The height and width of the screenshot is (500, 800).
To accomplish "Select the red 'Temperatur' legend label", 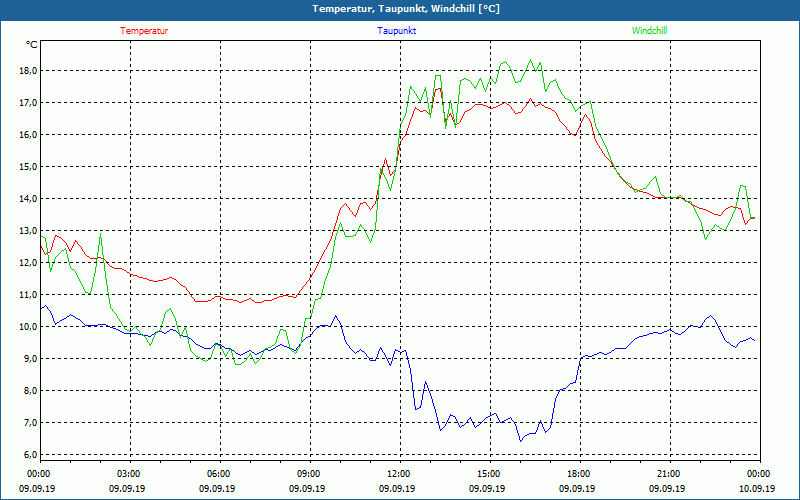I will pos(144,31).
